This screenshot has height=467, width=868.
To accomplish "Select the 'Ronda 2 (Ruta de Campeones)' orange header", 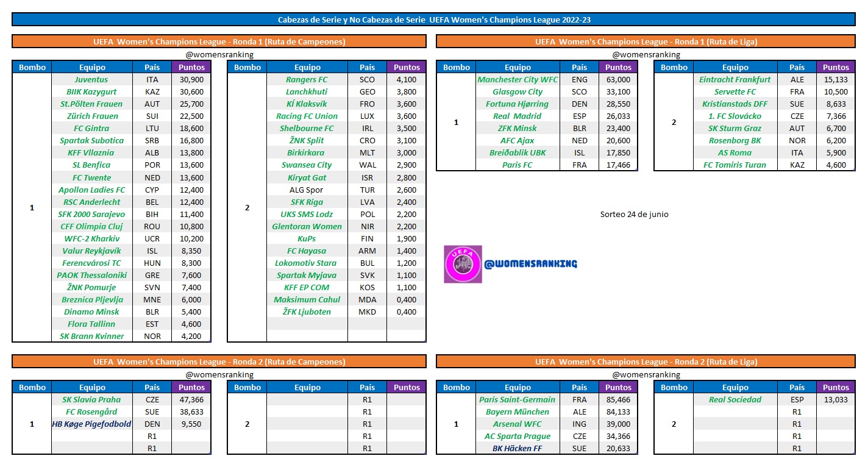I will tap(219, 362).
